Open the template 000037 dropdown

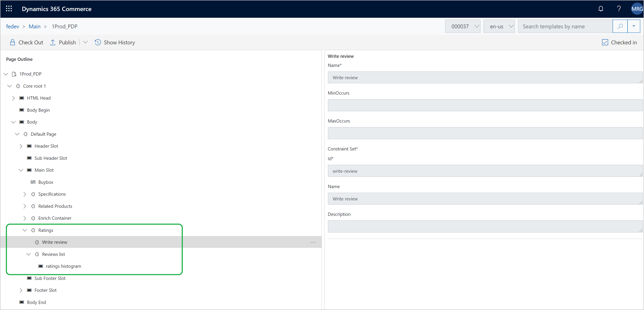click(x=463, y=26)
